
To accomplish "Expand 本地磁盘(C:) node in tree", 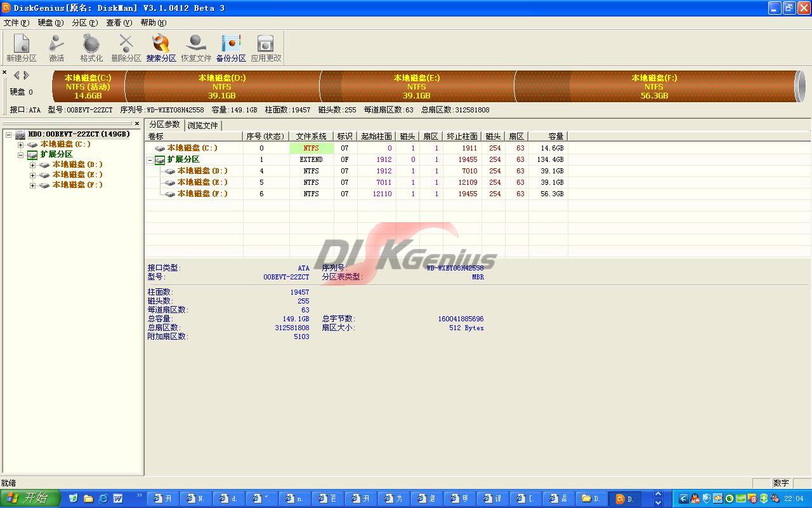I will point(21,145).
